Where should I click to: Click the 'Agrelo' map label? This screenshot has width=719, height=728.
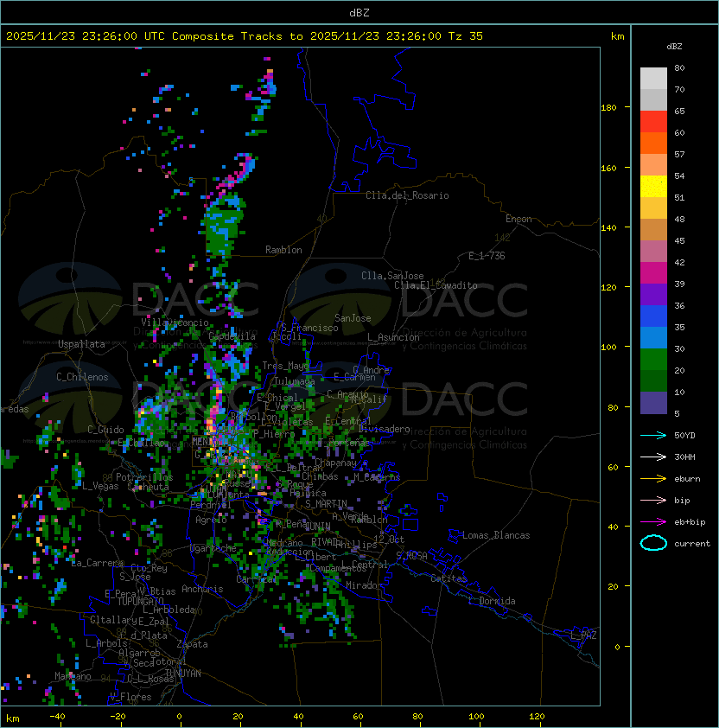coord(211,520)
